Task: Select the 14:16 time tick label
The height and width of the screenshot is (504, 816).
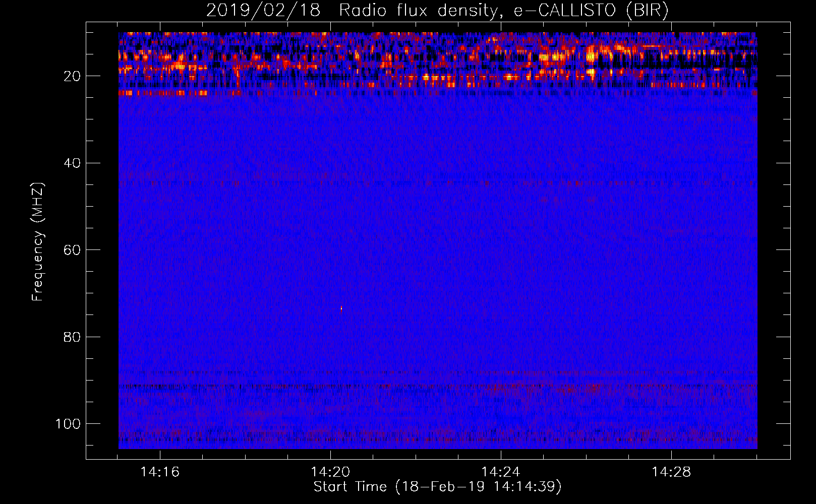Action: point(160,472)
